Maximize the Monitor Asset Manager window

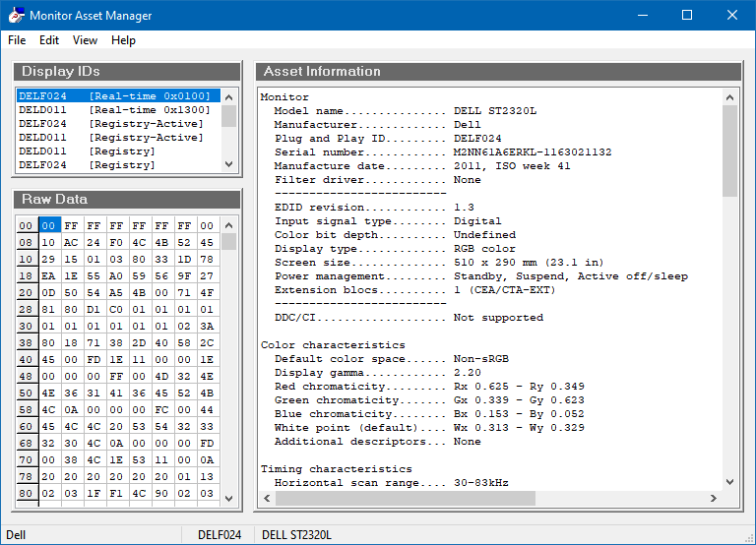coord(687,15)
